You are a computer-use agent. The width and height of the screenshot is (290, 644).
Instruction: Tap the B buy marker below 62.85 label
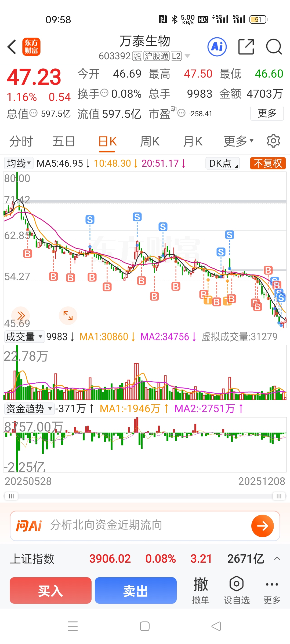[x=28, y=254]
